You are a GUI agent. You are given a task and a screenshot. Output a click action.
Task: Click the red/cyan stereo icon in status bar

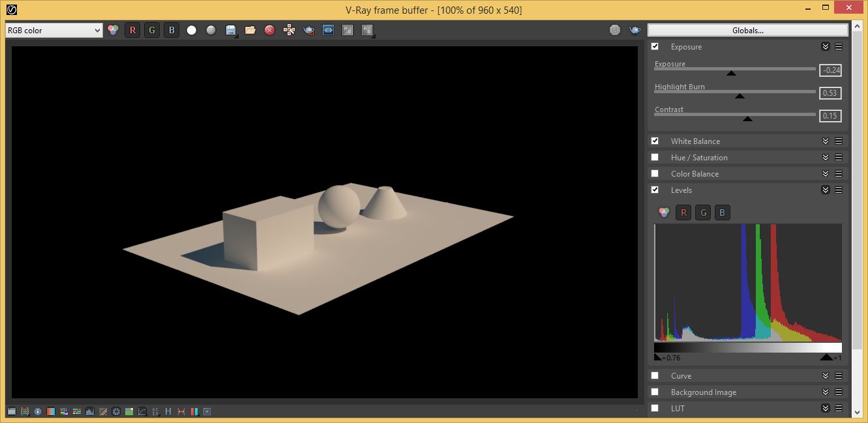tap(194, 411)
